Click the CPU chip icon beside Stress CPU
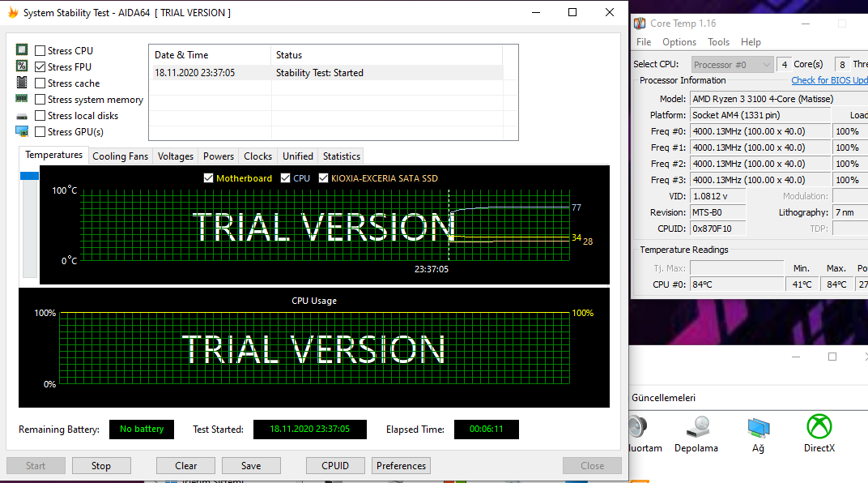Screen dimensions: 868x483 pyautogui.click(x=22, y=50)
